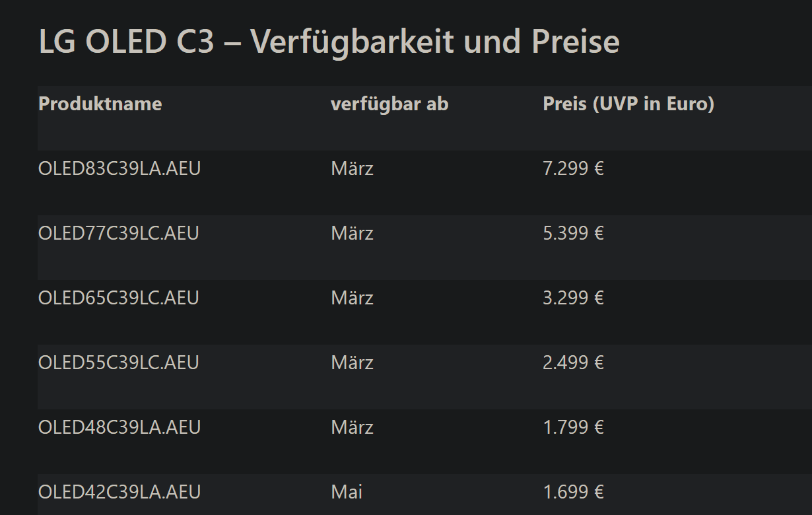Select the Produktname column header

click(100, 104)
